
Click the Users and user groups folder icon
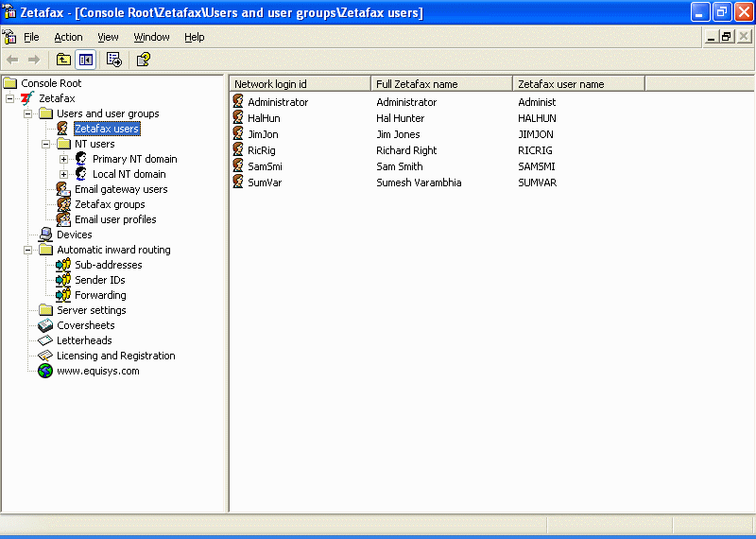pos(45,113)
